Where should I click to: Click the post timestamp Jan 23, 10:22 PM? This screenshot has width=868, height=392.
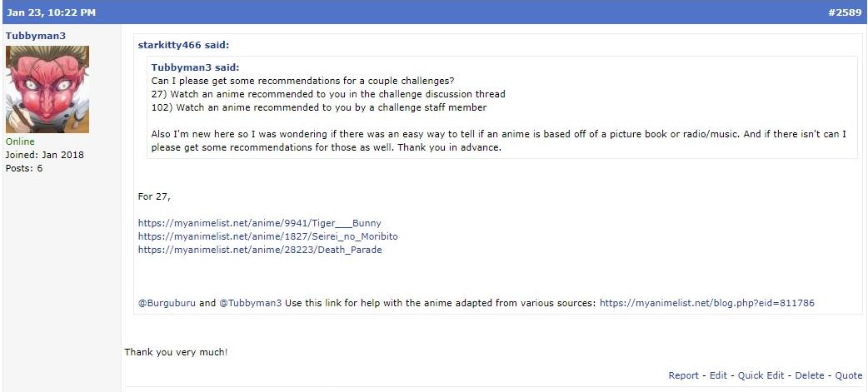[51, 12]
